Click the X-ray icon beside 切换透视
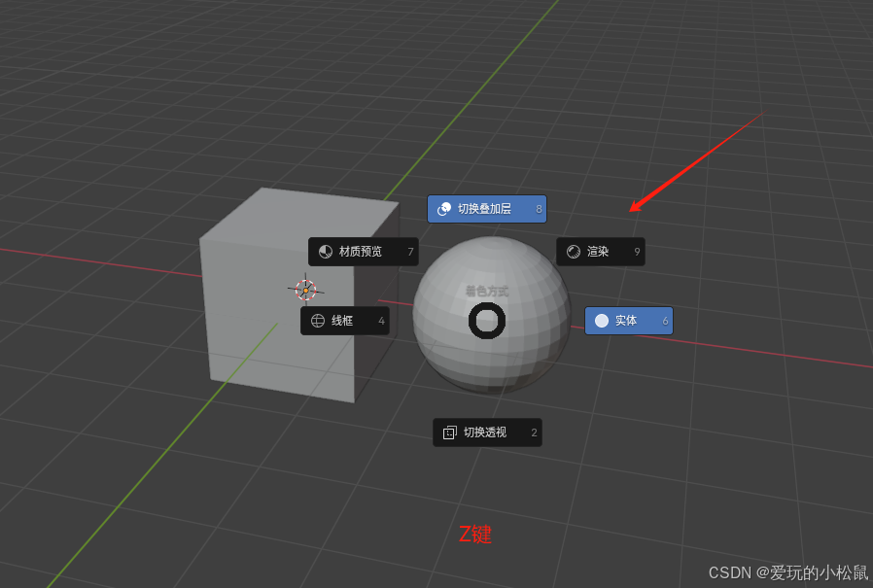Screen dimensions: 873x588 (x=449, y=432)
